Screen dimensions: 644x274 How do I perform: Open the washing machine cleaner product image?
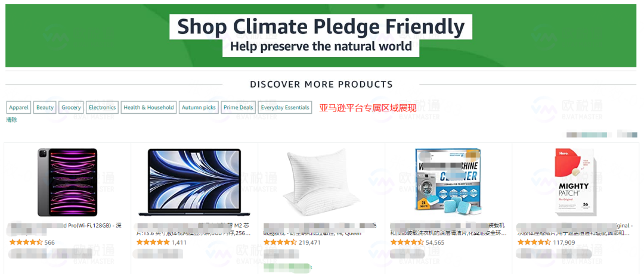tap(448, 182)
